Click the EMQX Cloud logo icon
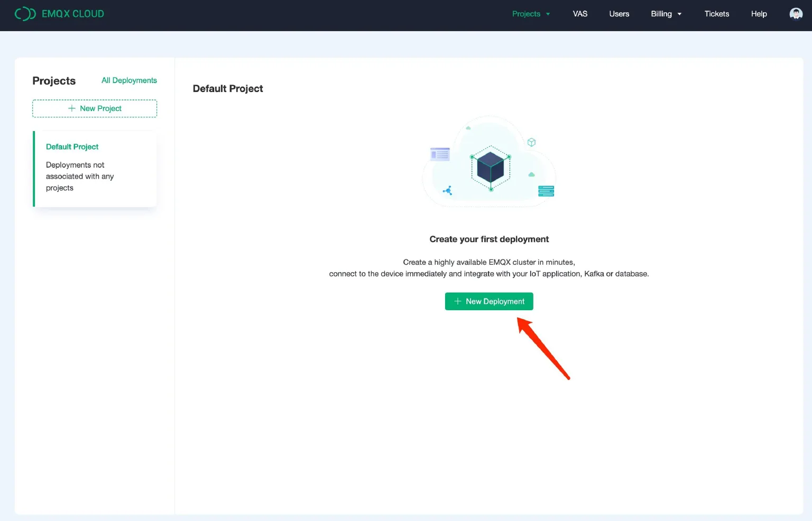The width and height of the screenshot is (812, 521). coord(25,13)
